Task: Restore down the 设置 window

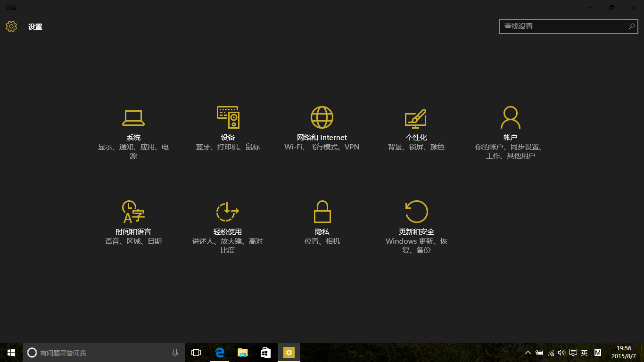Action: pyautogui.click(x=611, y=8)
